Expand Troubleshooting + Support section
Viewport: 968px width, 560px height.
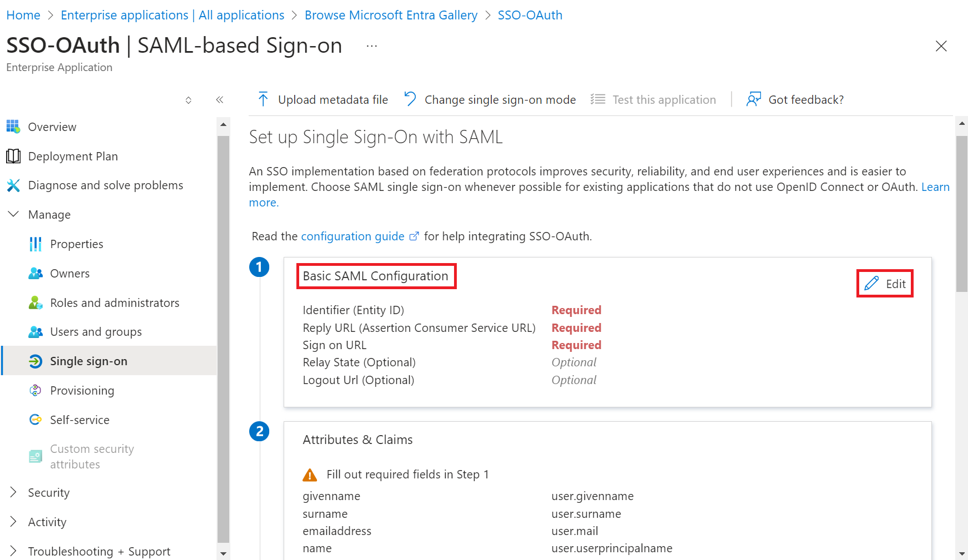(13, 551)
